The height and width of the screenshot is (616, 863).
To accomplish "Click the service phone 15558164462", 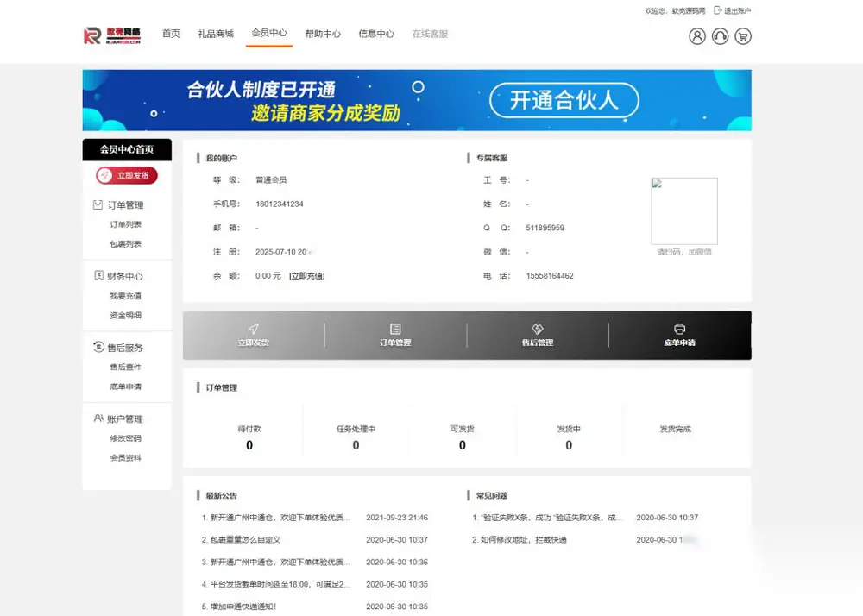I will [x=550, y=276].
